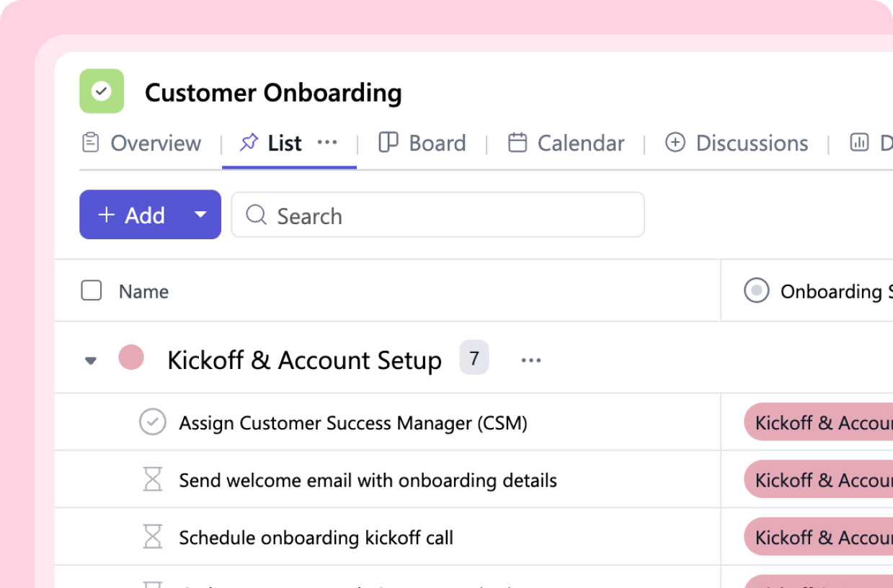Viewport: 893px width, 588px height.
Task: Click the green Customer Onboarding project icon
Action: pyautogui.click(x=102, y=92)
